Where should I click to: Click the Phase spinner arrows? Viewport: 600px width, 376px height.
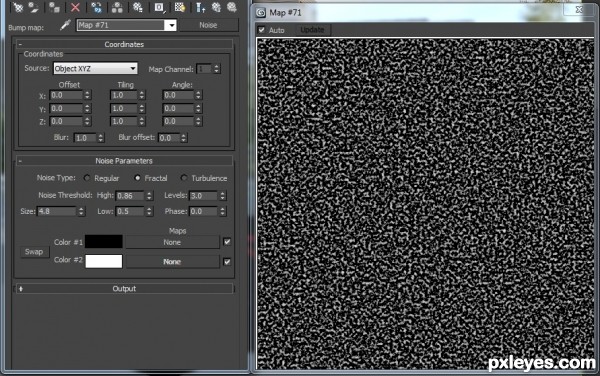point(223,211)
